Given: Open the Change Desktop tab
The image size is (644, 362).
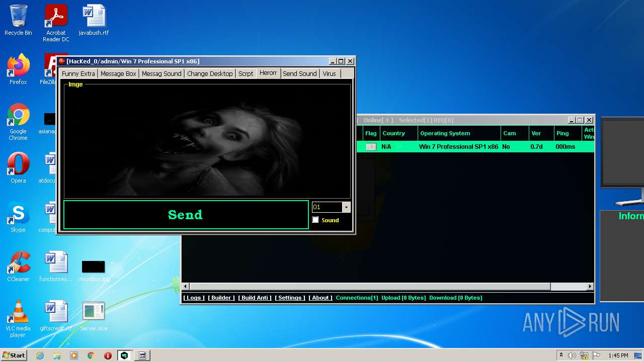Looking at the screenshot, I should coord(210,73).
